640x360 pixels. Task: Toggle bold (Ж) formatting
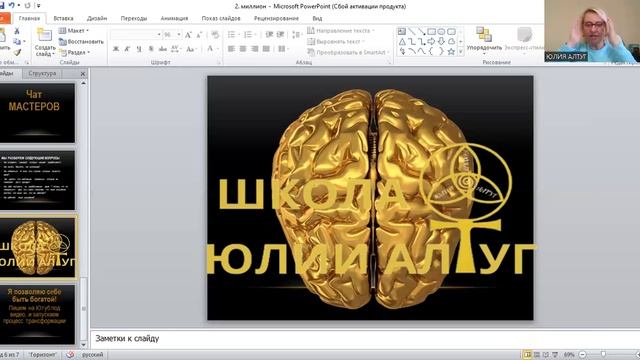116,49
